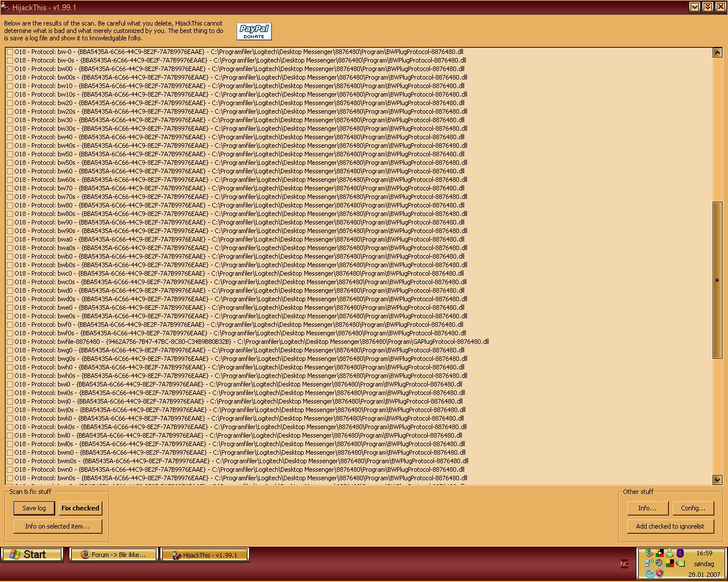Click the four-color squares tray icon beside NVIDIA

[670, 563]
